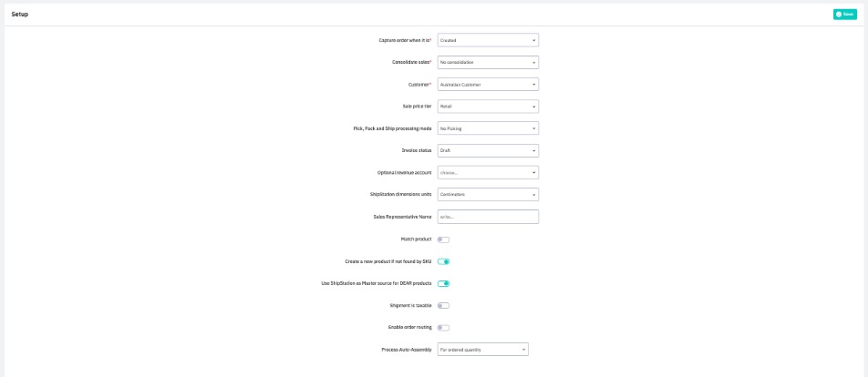
Task: Open the Sale price tier dropdown
Action: 488,107
